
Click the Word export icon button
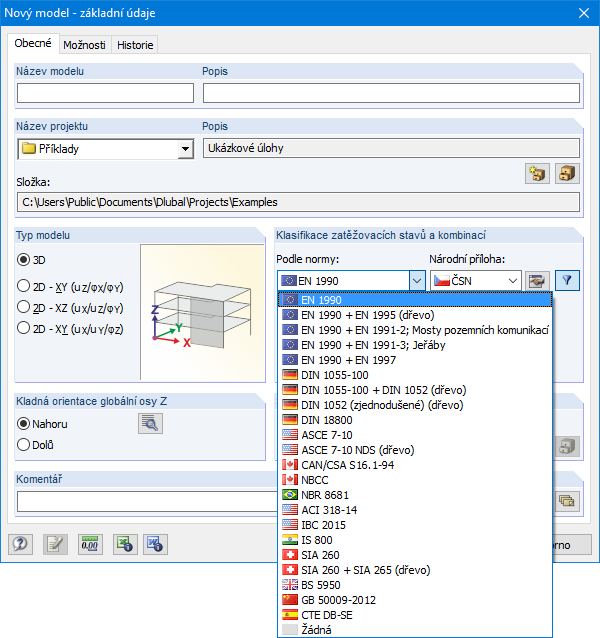pos(155,544)
